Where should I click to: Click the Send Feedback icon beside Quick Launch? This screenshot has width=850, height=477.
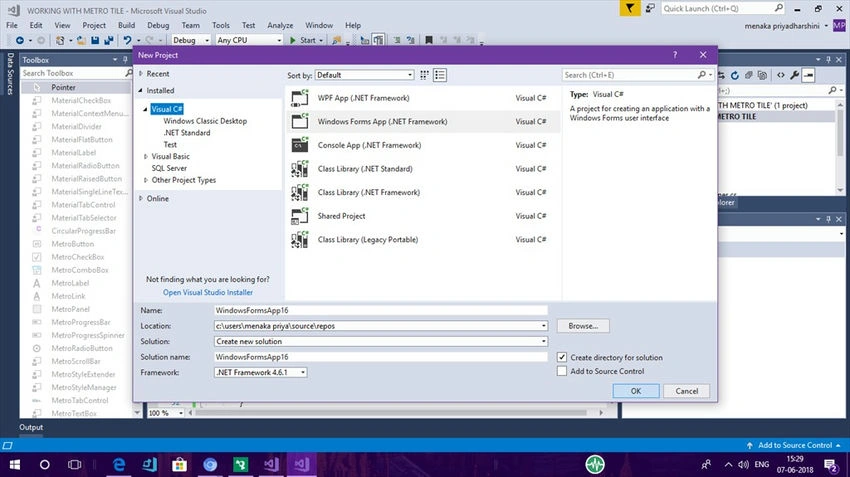tap(651, 9)
